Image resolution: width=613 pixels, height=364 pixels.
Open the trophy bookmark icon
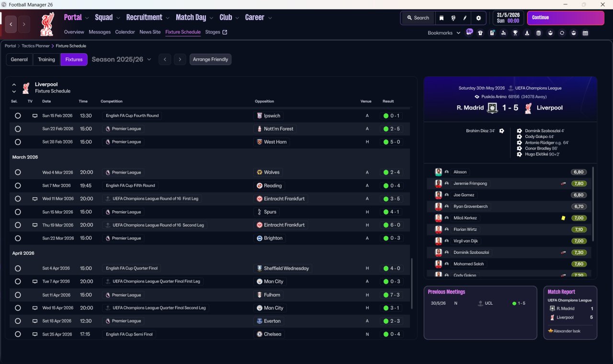[515, 33]
